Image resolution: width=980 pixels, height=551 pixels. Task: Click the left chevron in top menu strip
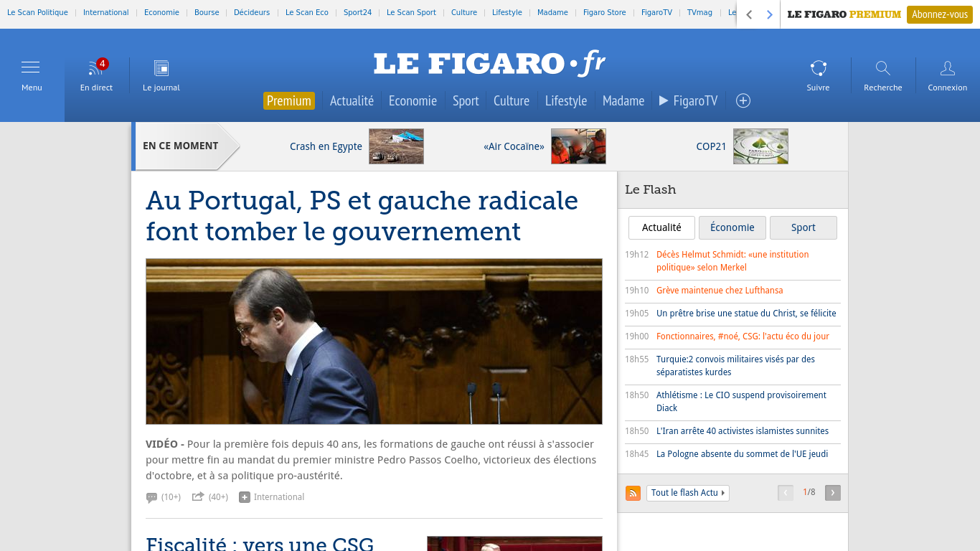tap(750, 14)
